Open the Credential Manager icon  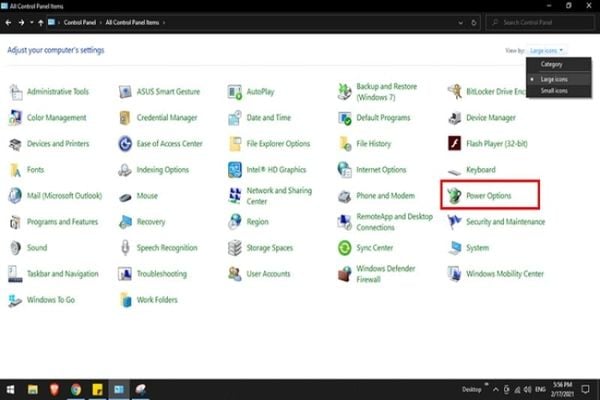point(125,118)
